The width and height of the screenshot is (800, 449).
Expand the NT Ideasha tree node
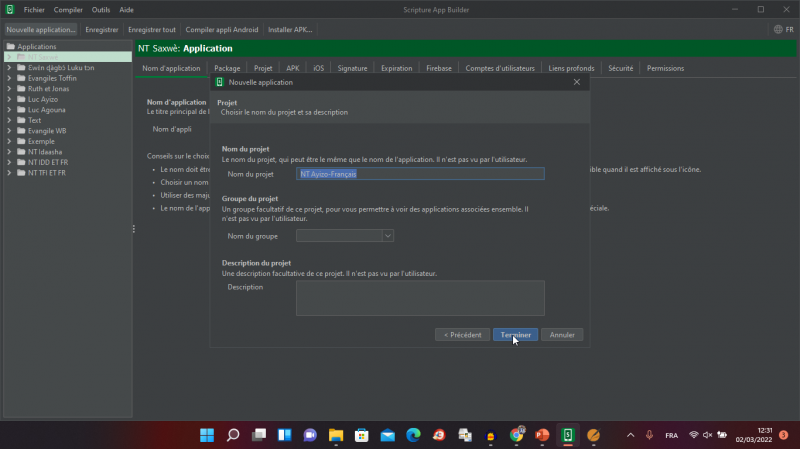(9, 152)
